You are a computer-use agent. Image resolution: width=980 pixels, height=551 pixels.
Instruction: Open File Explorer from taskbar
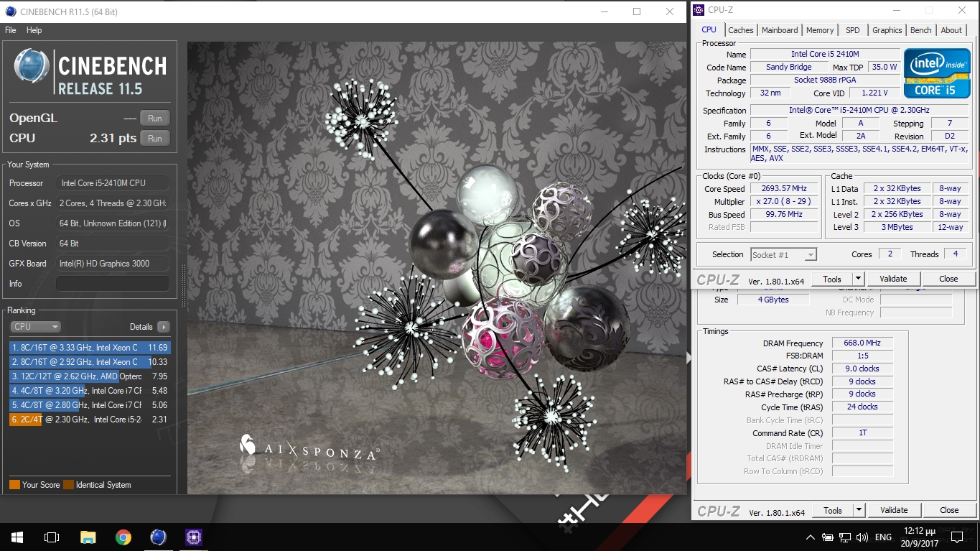[88, 537]
